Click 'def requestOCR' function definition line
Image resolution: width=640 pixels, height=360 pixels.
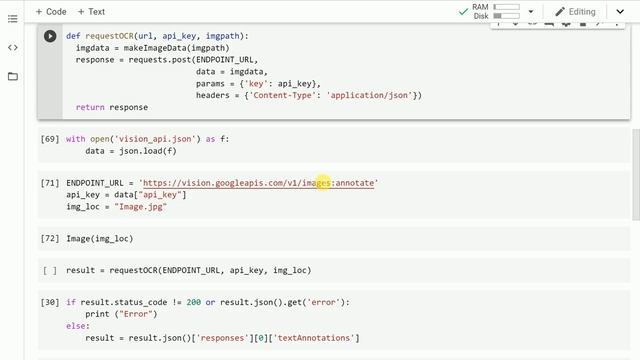tap(157, 36)
